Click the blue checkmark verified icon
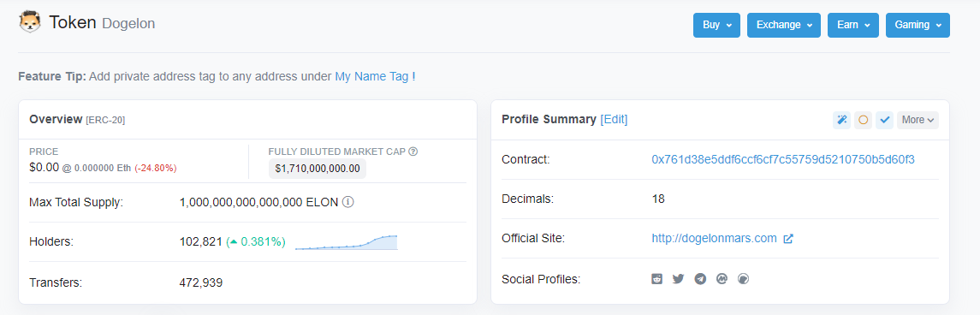The height and width of the screenshot is (315, 980). click(x=884, y=120)
